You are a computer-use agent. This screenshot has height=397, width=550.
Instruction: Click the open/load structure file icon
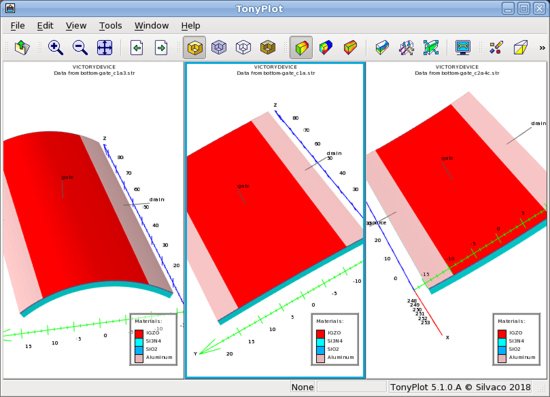[22, 47]
